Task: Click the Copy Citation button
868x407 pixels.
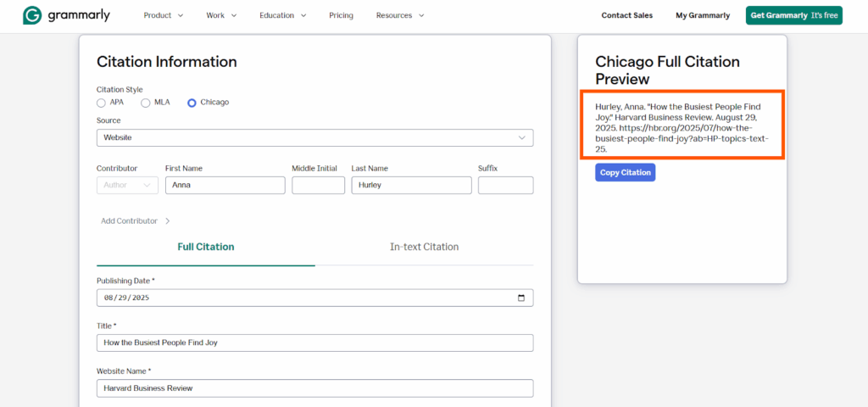Action: click(x=626, y=172)
